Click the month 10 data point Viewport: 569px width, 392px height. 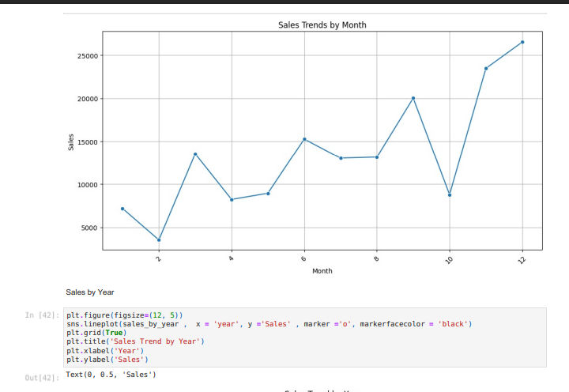tap(450, 195)
